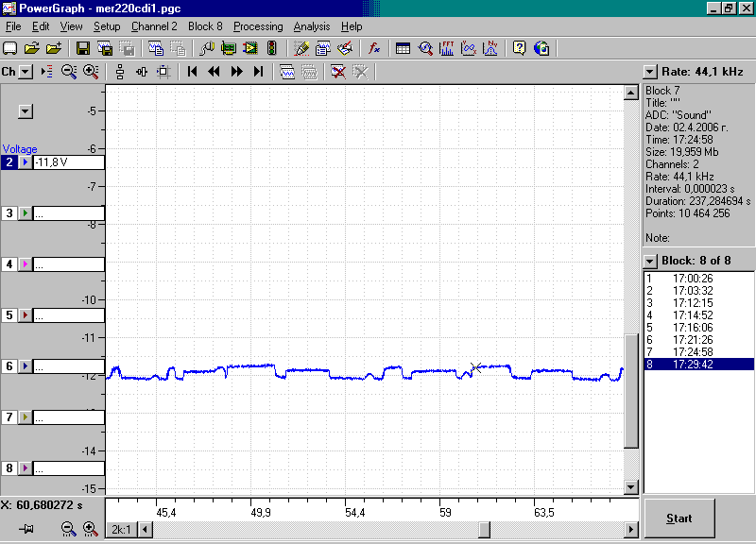756x544 pixels.
Task: Click the Save floppy disk icon
Action: point(83,48)
